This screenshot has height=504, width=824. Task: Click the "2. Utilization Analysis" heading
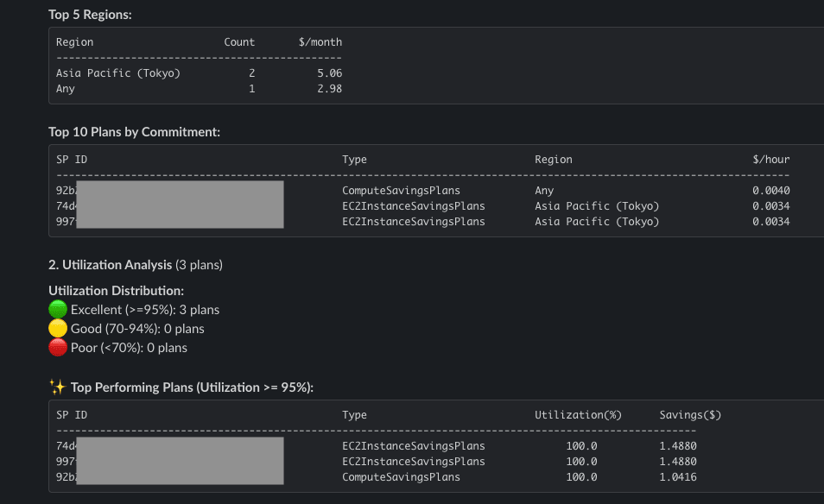click(x=110, y=265)
